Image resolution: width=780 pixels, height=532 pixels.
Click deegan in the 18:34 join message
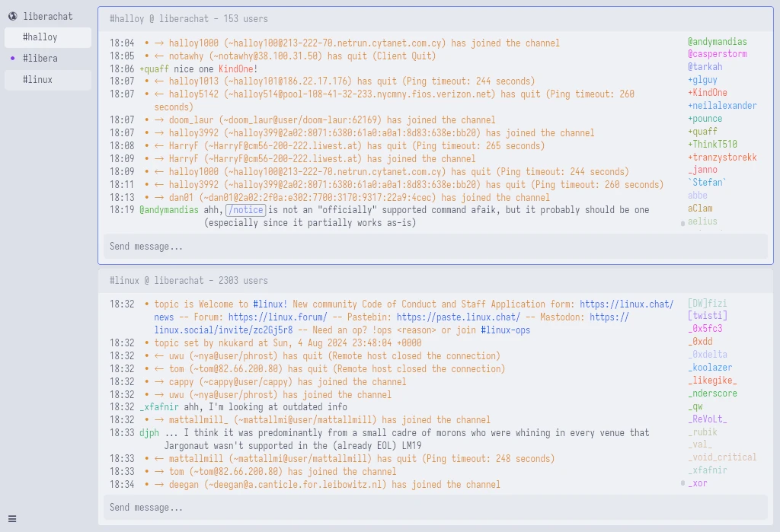pos(184,484)
